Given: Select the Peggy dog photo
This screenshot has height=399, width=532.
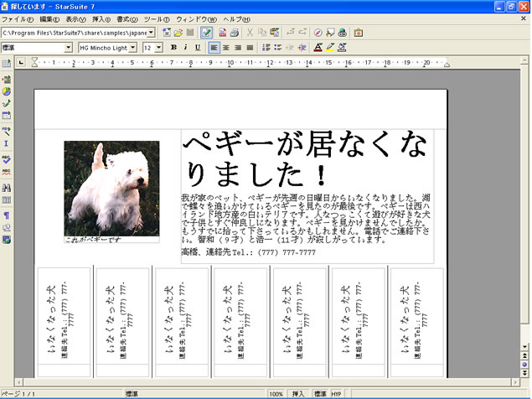Looking at the screenshot, I should tap(111, 189).
